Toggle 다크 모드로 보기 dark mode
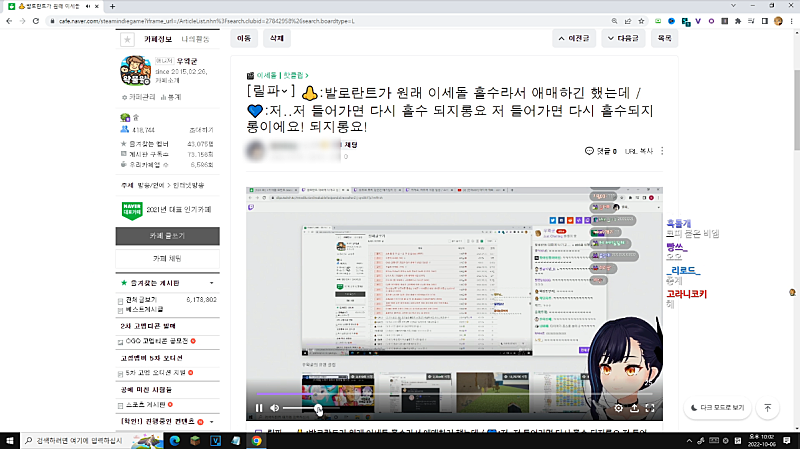 pyautogui.click(x=717, y=408)
